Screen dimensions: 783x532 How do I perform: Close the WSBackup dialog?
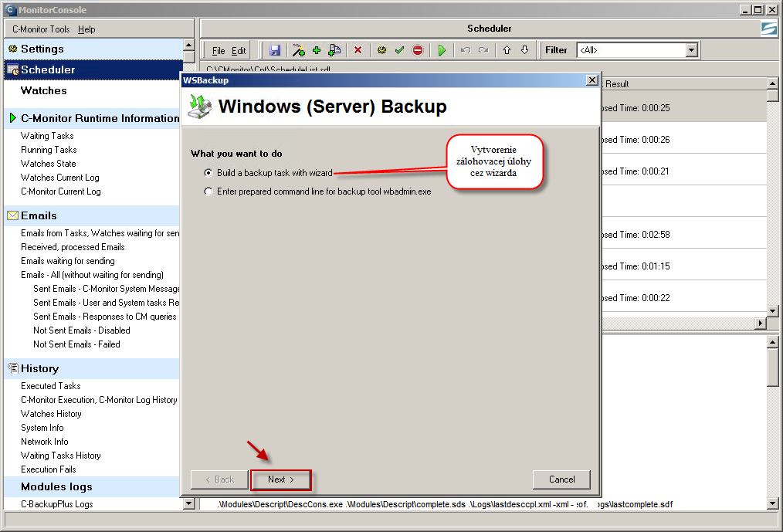pos(591,80)
